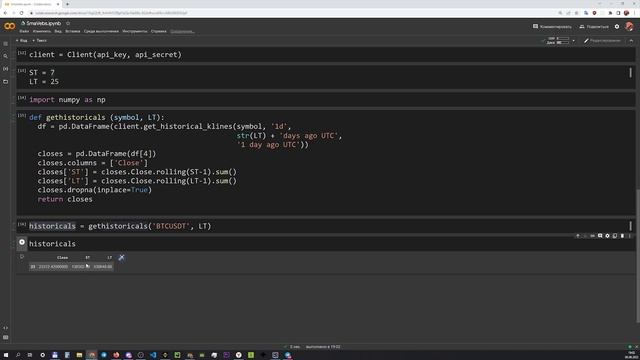The height and width of the screenshot is (360, 640).
Task: Mirror the cell in a tab
Action: pos(615,236)
